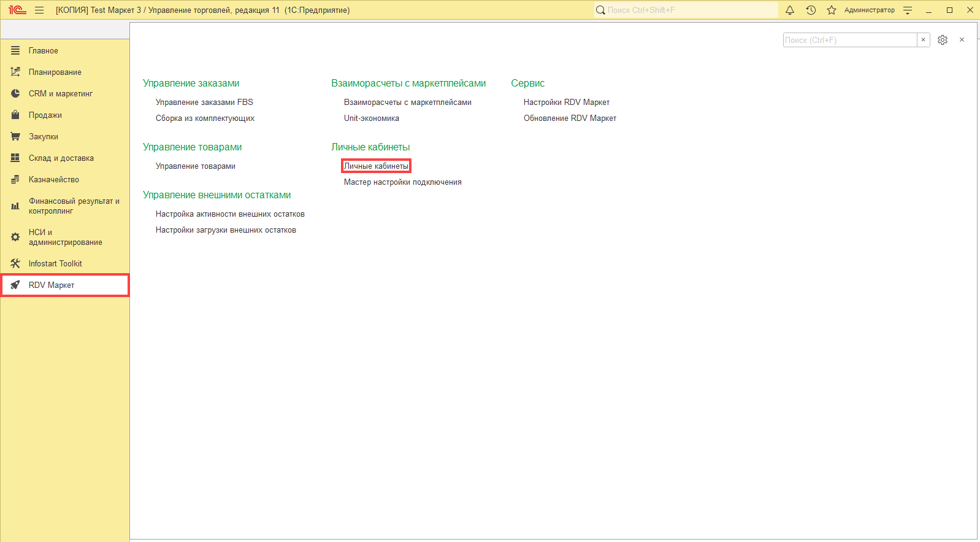Clear the menu search field with x

(923, 40)
